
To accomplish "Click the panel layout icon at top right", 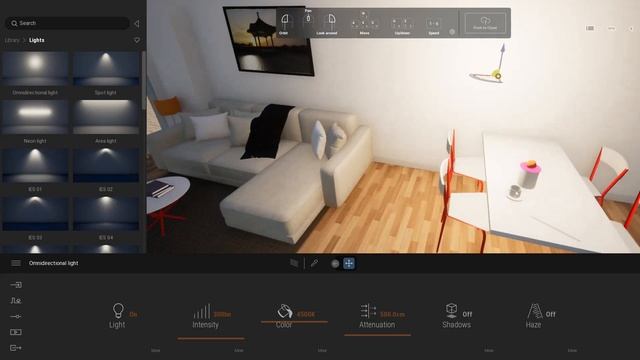I will (590, 28).
